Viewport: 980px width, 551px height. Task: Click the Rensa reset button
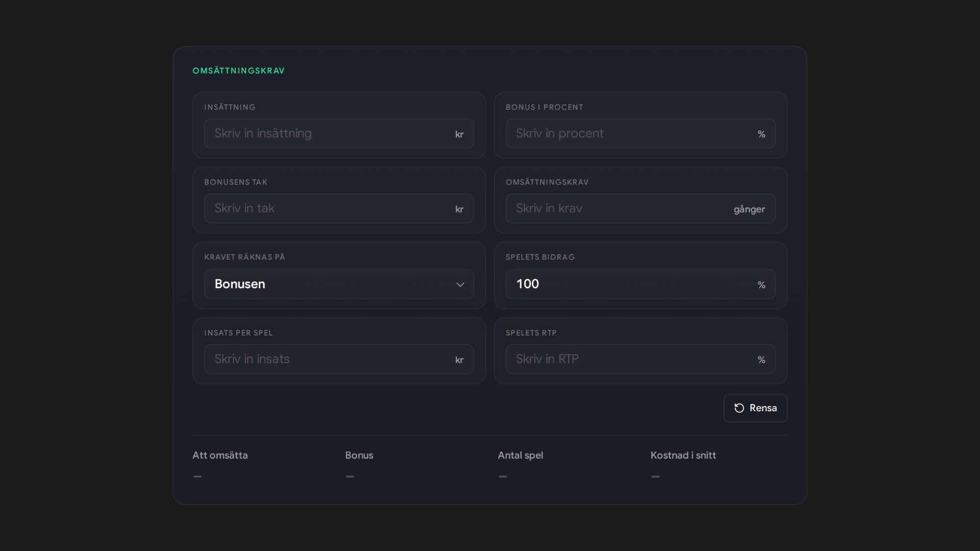(x=755, y=408)
